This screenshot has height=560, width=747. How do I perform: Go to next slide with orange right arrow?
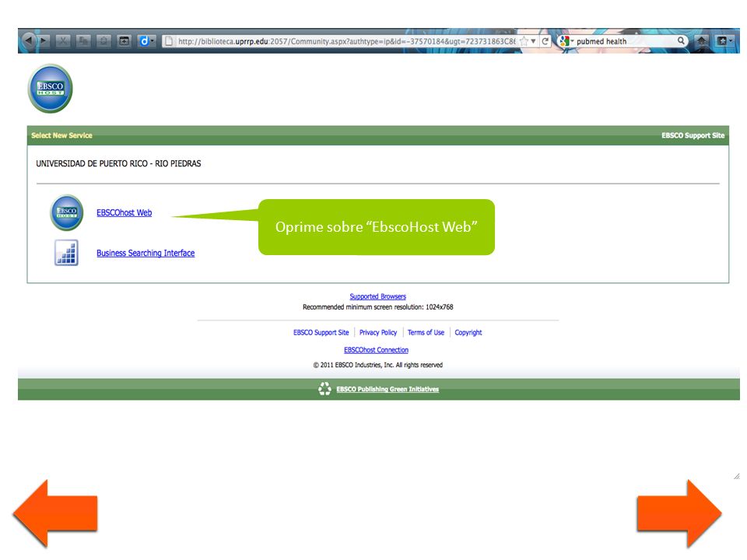coord(679,513)
